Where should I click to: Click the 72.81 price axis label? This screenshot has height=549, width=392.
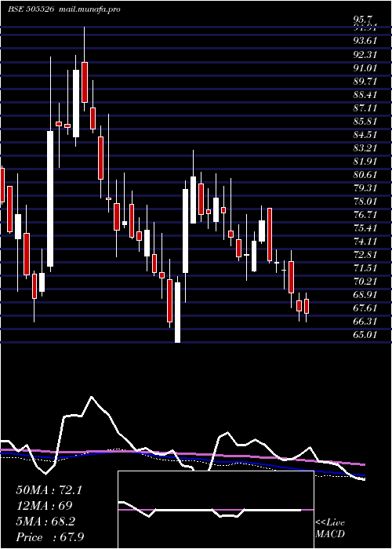click(365, 255)
